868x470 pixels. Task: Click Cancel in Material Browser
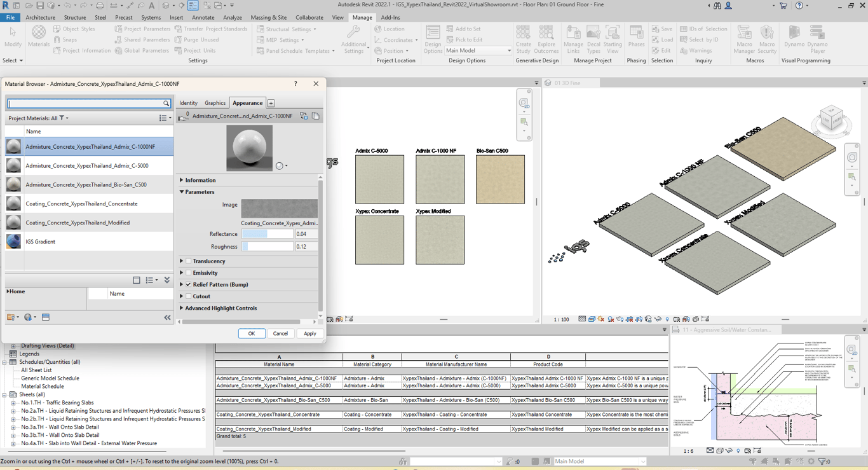pos(280,333)
